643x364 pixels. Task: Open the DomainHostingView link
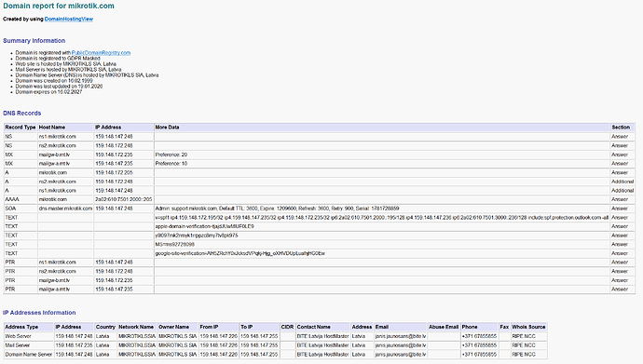tap(68, 19)
